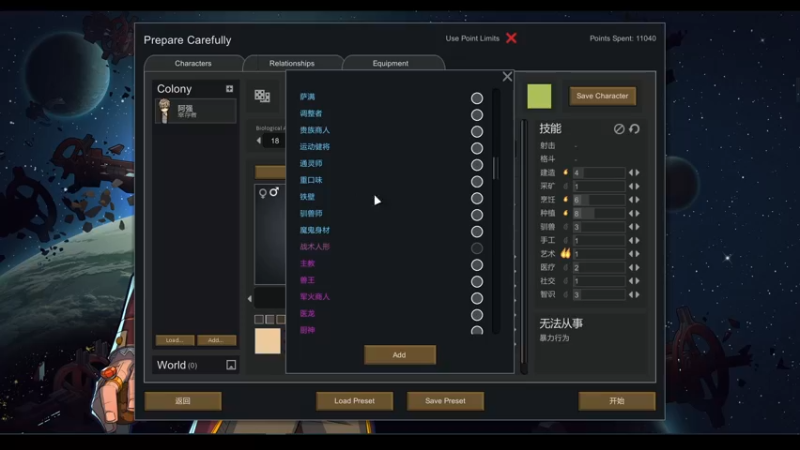Image resolution: width=800 pixels, height=450 pixels.
Task: Select the 萨满 radio button
Action: (x=477, y=98)
